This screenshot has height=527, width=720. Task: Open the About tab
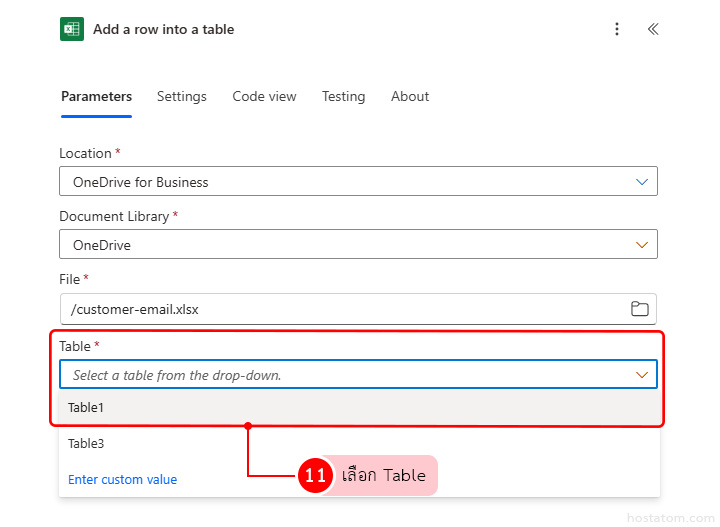pyautogui.click(x=410, y=97)
